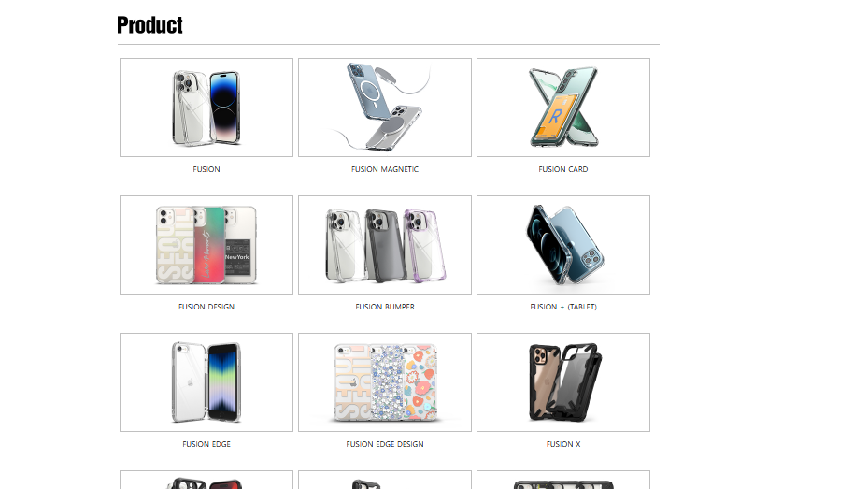868x489 pixels.
Task: Select the Fusion Edge product image
Action: point(206,382)
